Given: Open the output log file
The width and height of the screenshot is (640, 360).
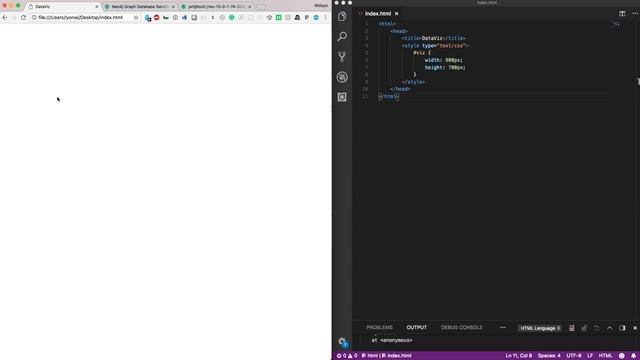Looking at the screenshot, I should point(597,328).
